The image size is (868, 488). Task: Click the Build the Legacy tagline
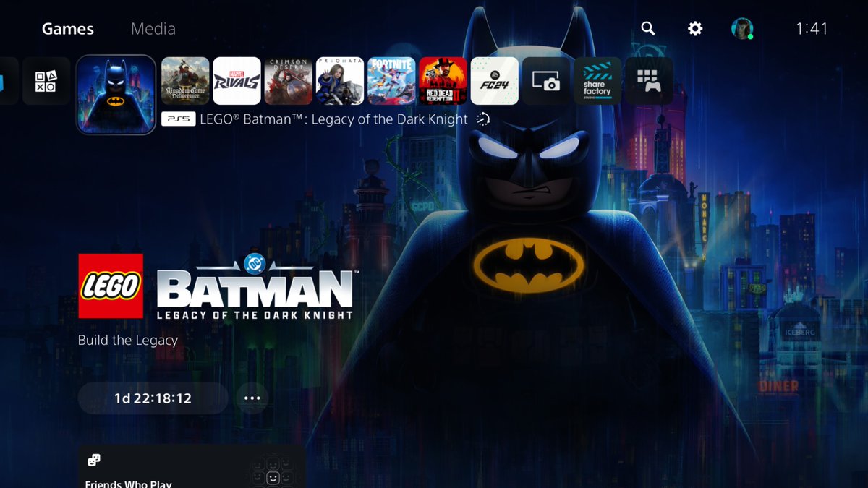pos(128,340)
